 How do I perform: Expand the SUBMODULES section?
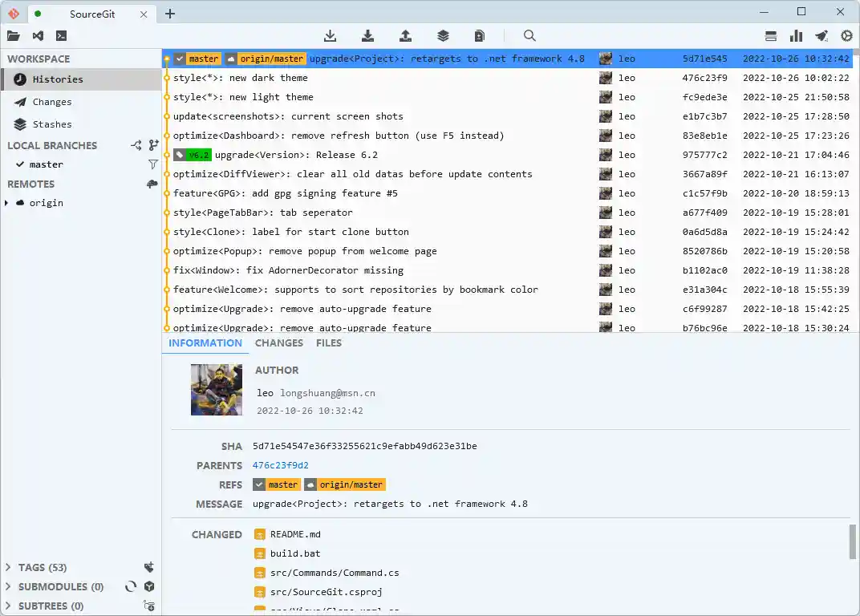(9, 586)
